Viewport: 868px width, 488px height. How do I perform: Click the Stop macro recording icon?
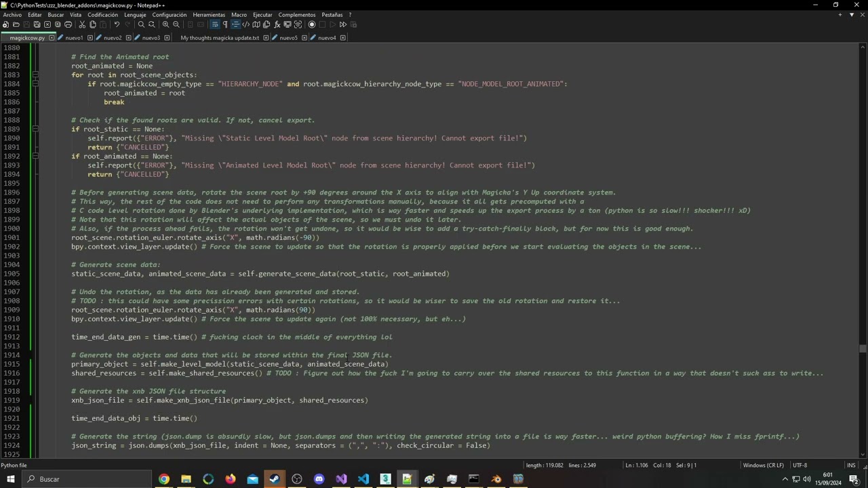(322, 24)
